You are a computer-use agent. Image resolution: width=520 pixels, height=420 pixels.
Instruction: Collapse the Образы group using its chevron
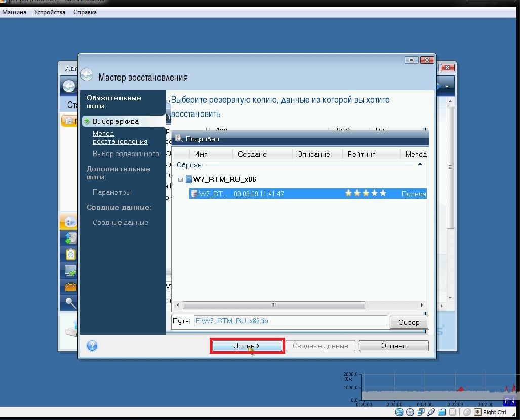pyautogui.click(x=420, y=165)
